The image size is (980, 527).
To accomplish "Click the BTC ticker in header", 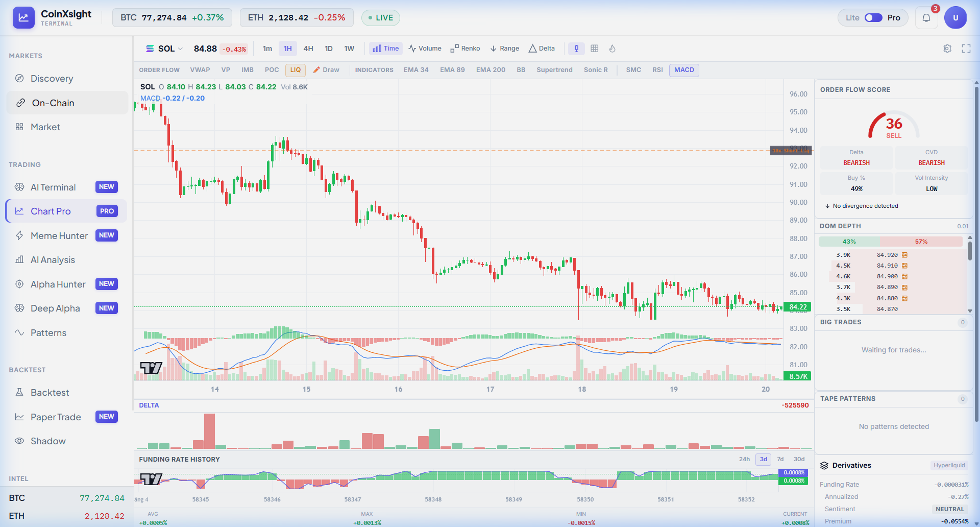I will (172, 18).
